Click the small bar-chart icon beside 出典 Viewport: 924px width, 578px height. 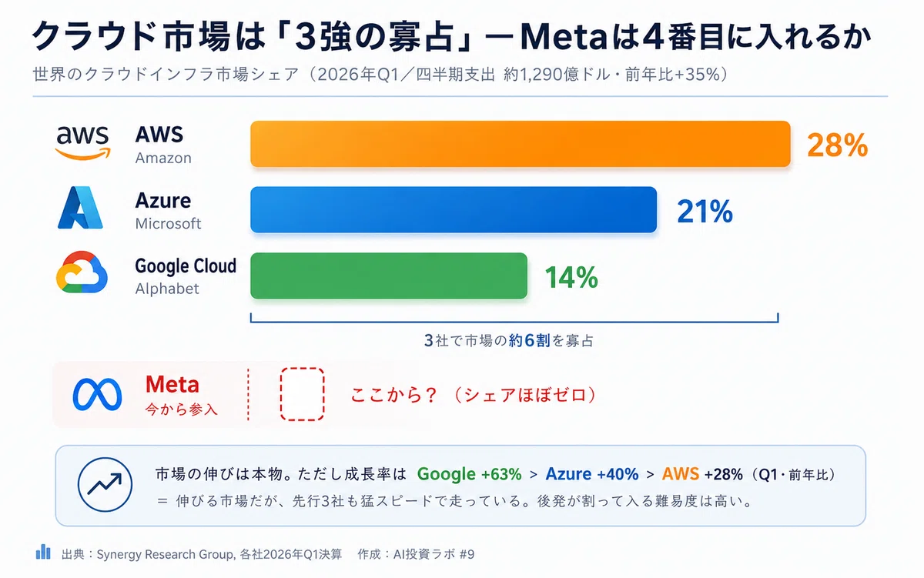(43, 552)
